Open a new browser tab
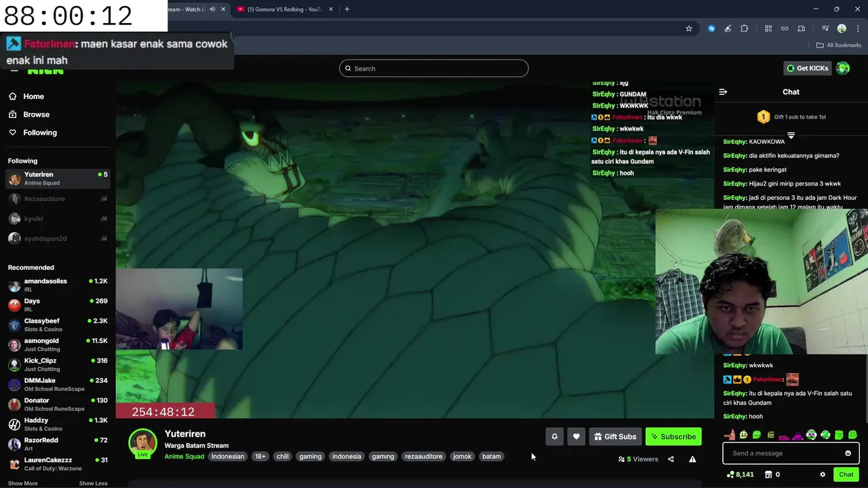868x488 pixels. 347,9
